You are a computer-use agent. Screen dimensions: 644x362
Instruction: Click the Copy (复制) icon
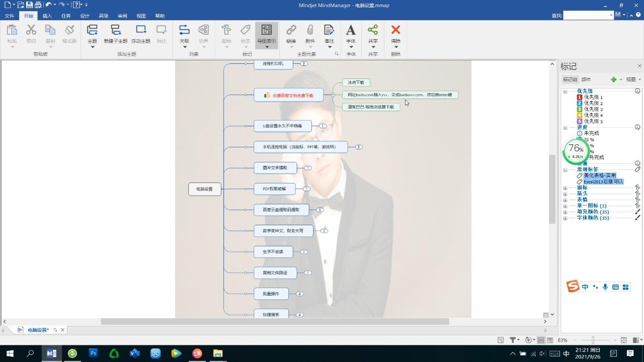tap(50, 31)
